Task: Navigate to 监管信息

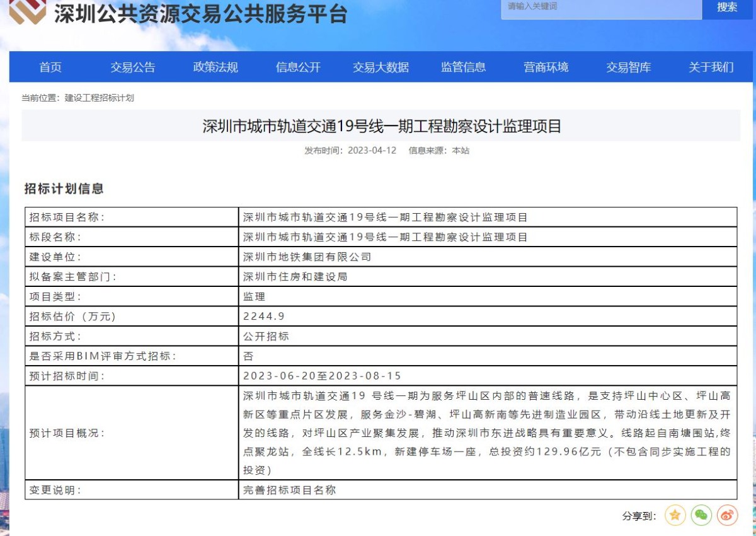Action: point(463,67)
